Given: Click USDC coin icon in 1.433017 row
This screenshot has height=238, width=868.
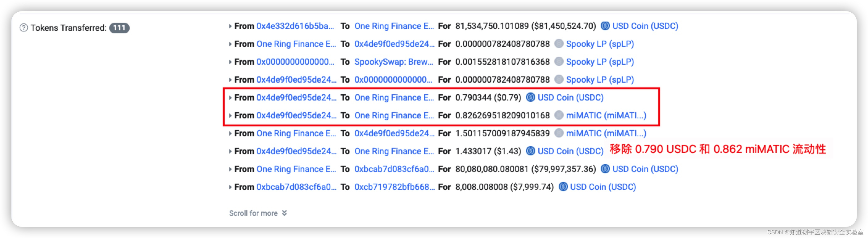Looking at the screenshot, I should tap(530, 151).
